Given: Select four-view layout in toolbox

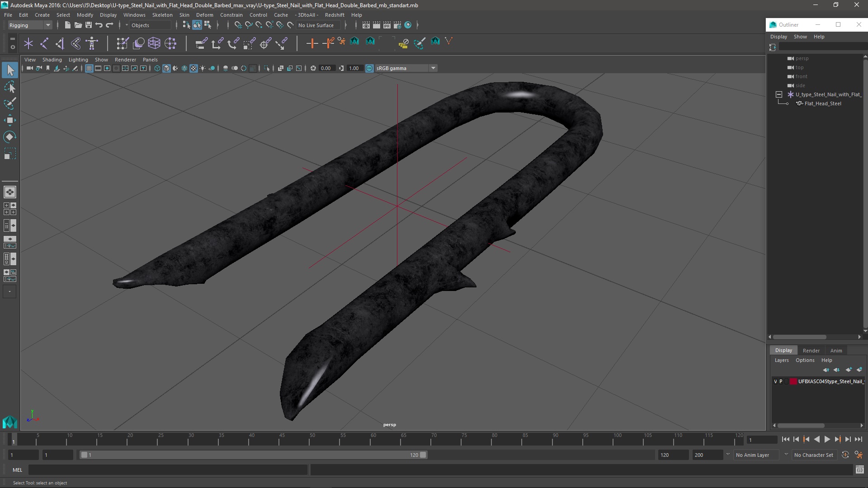Looking at the screenshot, I should pyautogui.click(x=10, y=209).
